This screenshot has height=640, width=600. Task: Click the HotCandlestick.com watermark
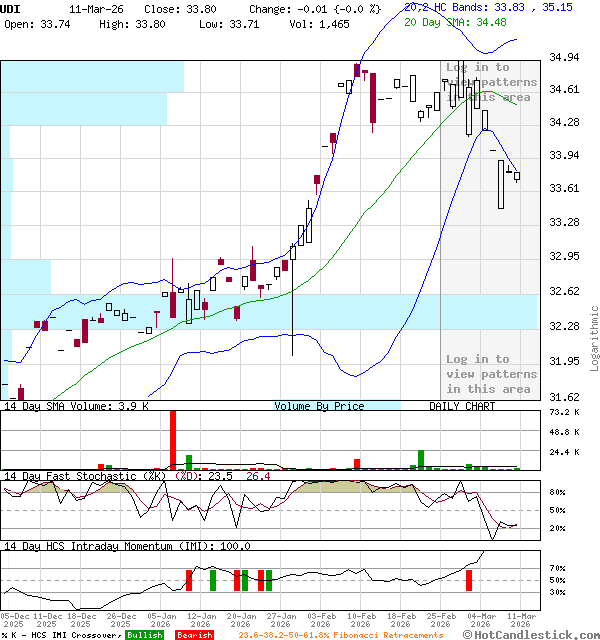pos(540,635)
